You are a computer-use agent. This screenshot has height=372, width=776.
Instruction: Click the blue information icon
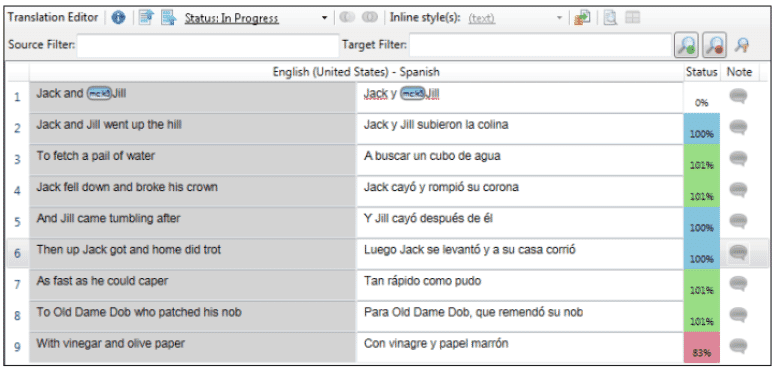tap(118, 18)
